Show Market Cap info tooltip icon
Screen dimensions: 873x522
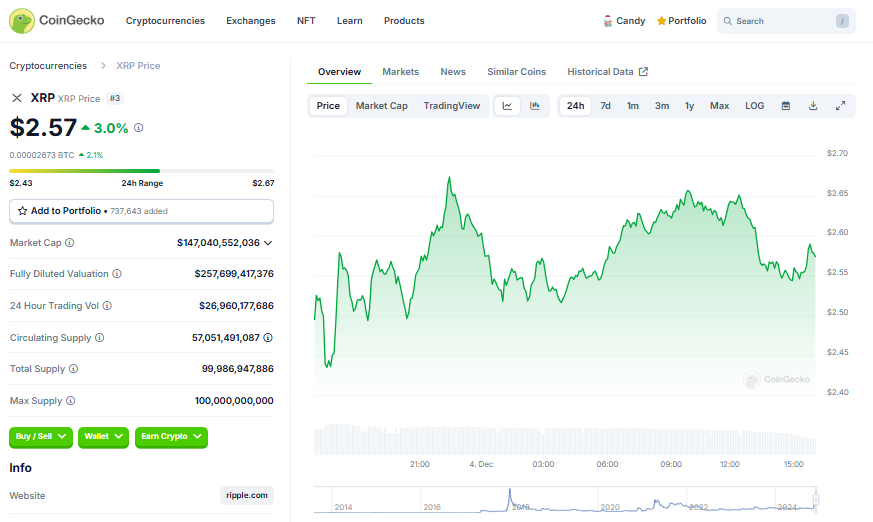(70, 243)
